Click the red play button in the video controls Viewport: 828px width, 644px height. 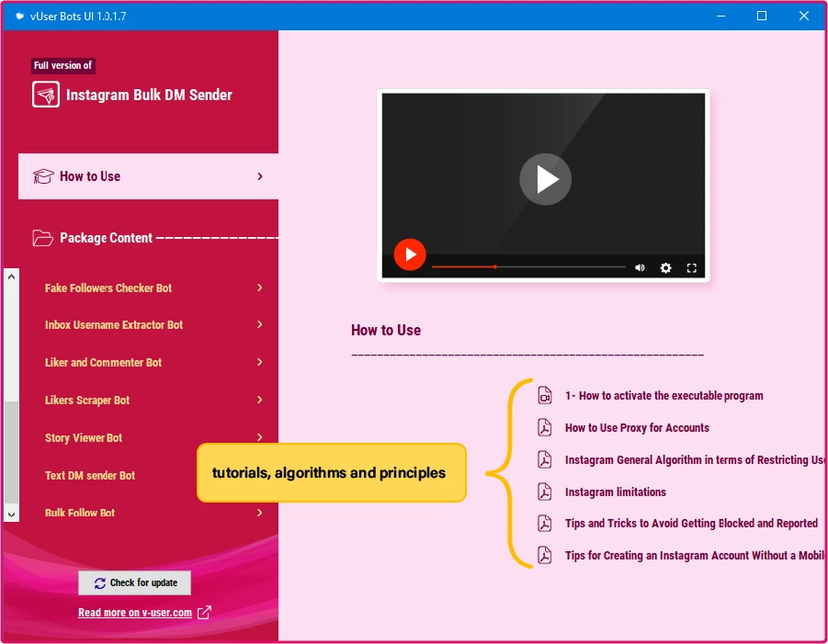click(x=410, y=254)
